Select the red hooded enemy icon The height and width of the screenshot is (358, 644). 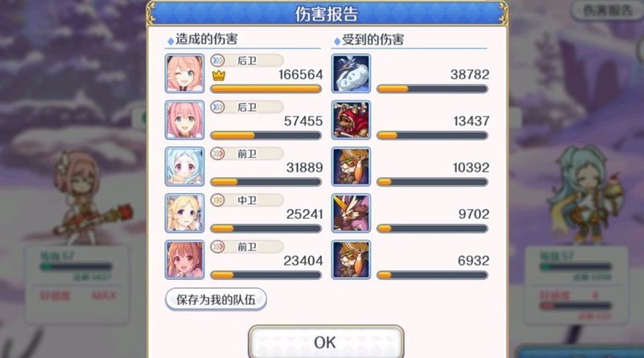pyautogui.click(x=351, y=120)
